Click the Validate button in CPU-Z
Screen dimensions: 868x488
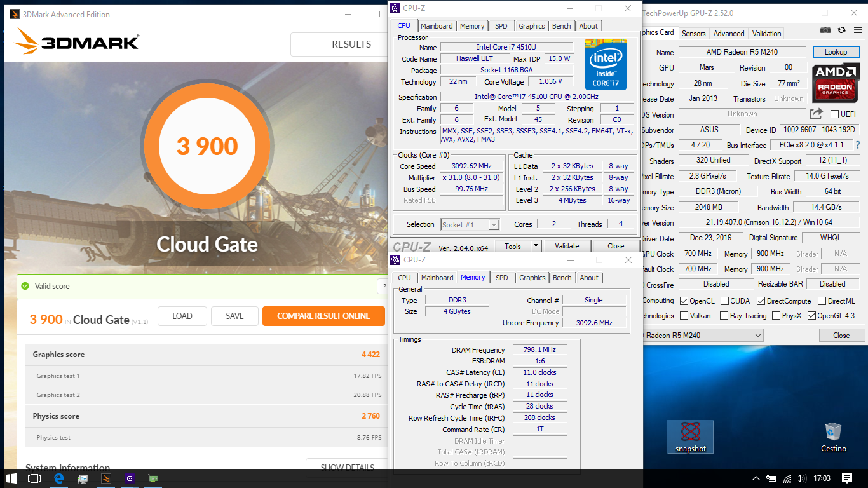[567, 246]
